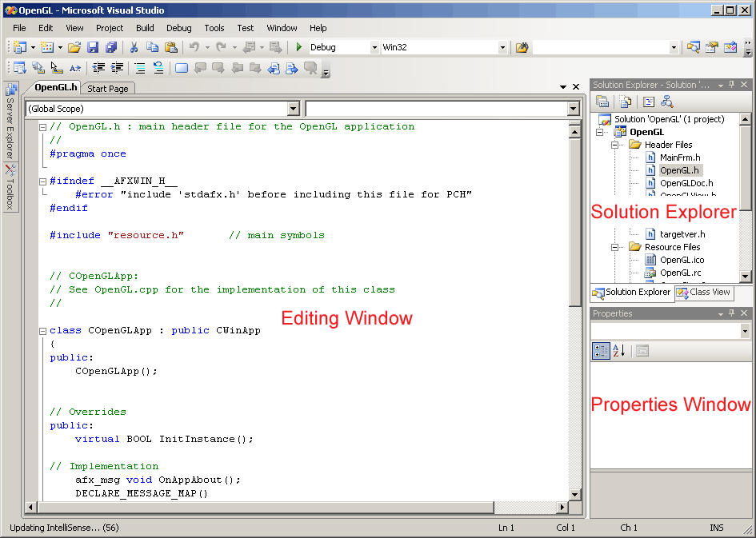Image resolution: width=756 pixels, height=538 pixels.
Task: Open the empty members dropdown beside Global Scope
Action: coord(573,109)
